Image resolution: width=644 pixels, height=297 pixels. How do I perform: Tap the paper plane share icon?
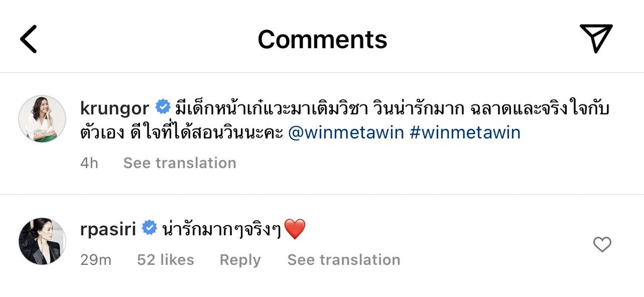pyautogui.click(x=596, y=38)
